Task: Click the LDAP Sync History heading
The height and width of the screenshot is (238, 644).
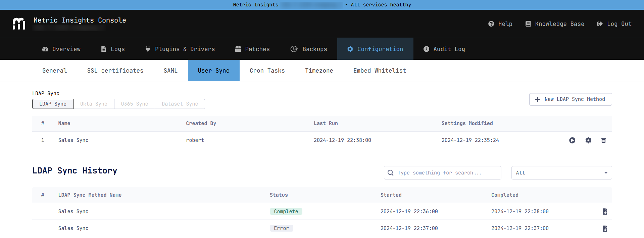Action: tap(75, 171)
